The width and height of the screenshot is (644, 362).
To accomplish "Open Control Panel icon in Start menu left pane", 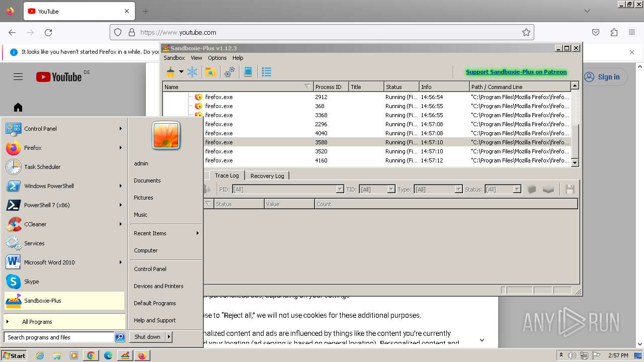I will coord(14,129).
